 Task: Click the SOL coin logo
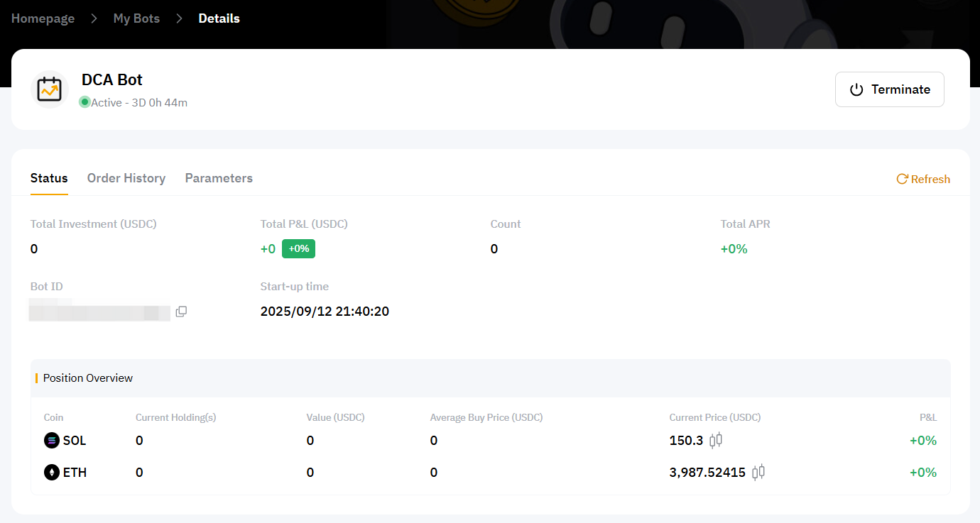pos(52,441)
